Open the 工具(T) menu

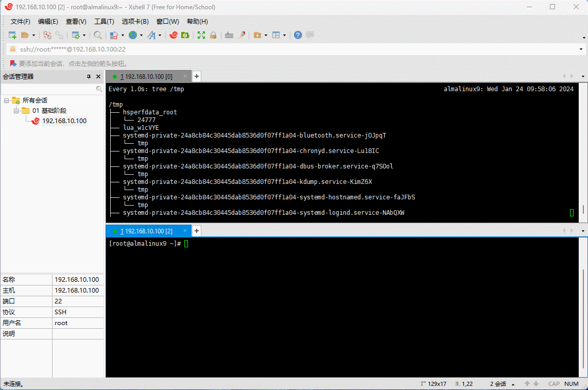tap(104, 21)
